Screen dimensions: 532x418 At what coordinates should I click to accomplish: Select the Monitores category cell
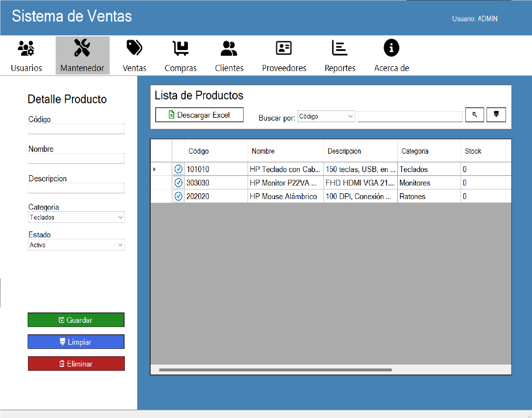pos(429,183)
